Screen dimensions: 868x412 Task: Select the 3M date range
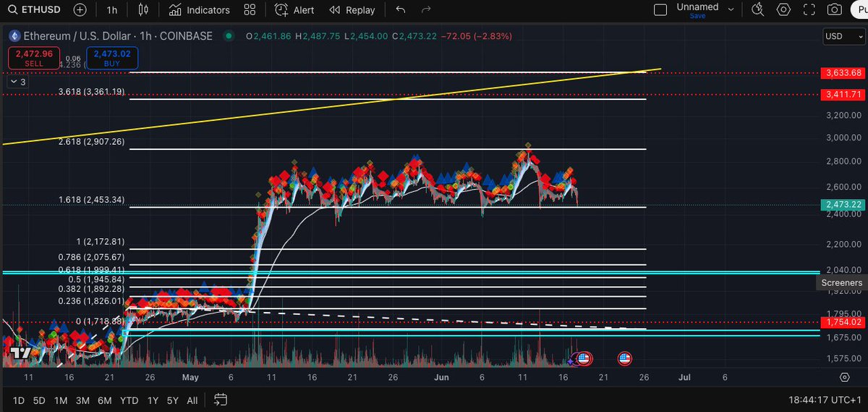pos(82,400)
